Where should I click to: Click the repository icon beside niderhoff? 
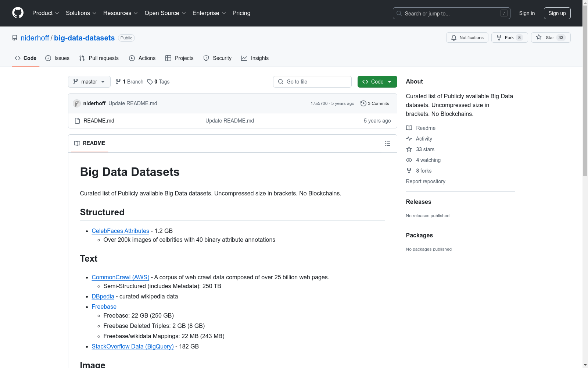click(15, 38)
